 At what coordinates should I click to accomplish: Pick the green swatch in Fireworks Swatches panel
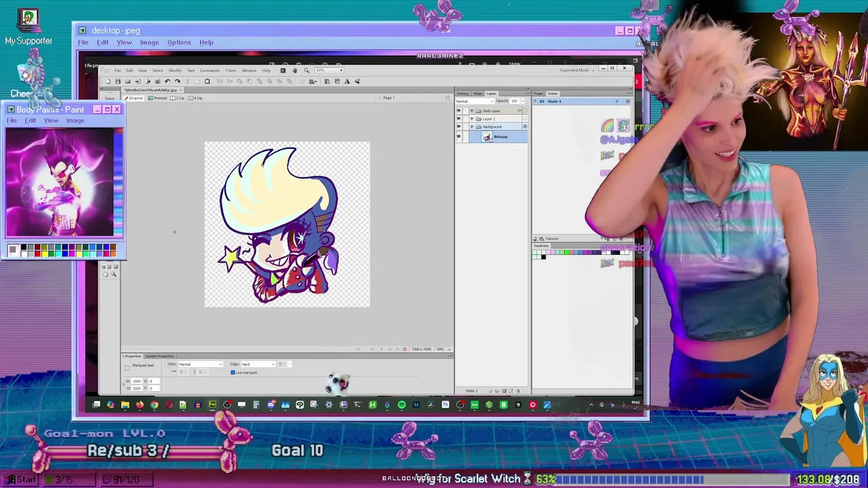(x=567, y=252)
